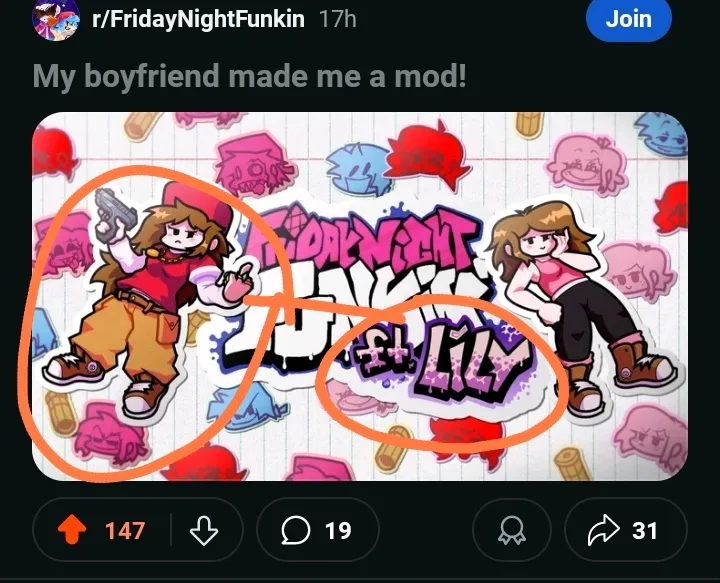Tap the 31 share count
The width and height of the screenshot is (720, 583).
[x=645, y=530]
